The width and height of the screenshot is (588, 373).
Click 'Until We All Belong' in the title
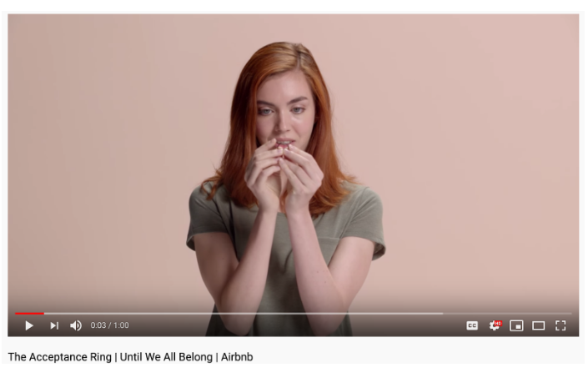(x=166, y=357)
